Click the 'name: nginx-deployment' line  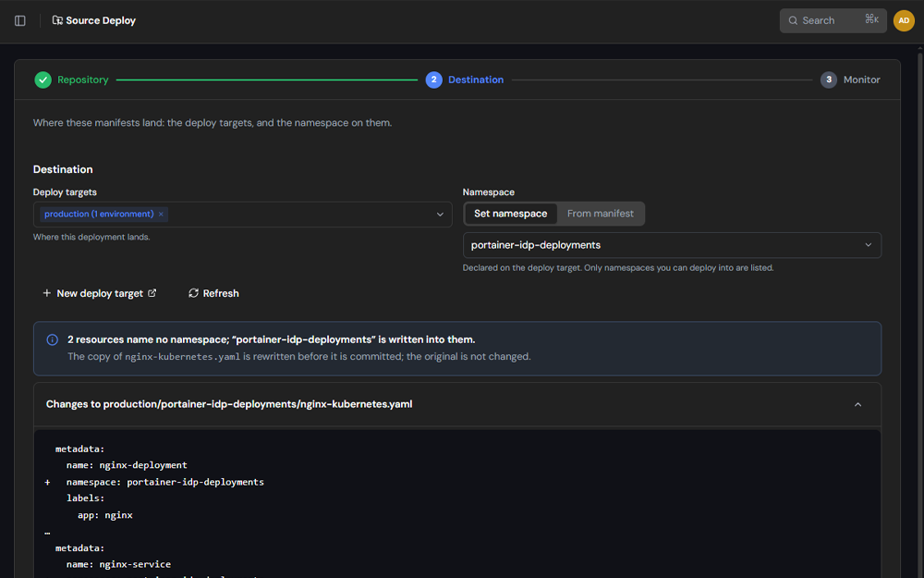click(x=127, y=465)
